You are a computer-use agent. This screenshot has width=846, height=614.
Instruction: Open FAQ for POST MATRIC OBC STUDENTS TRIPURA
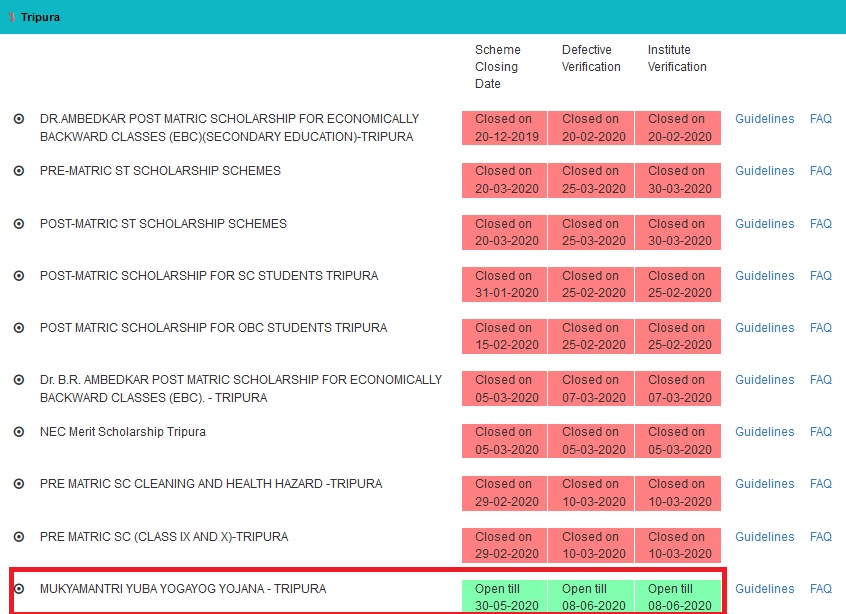click(x=821, y=328)
